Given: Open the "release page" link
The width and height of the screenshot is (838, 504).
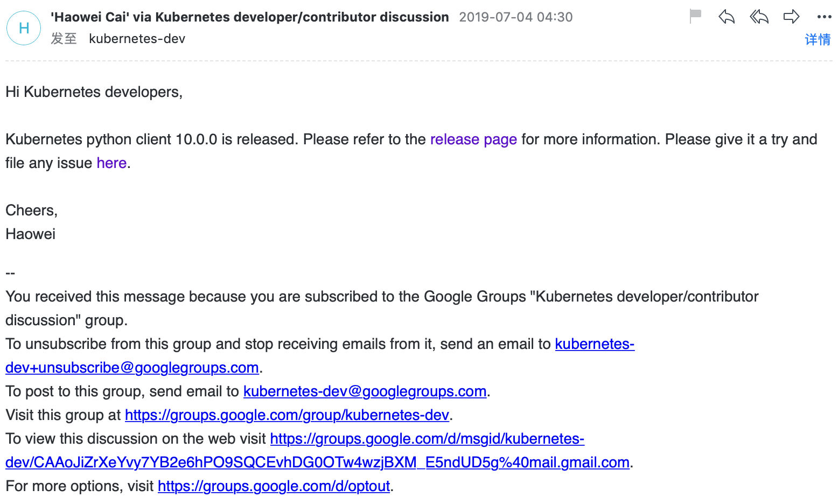Looking at the screenshot, I should [473, 139].
